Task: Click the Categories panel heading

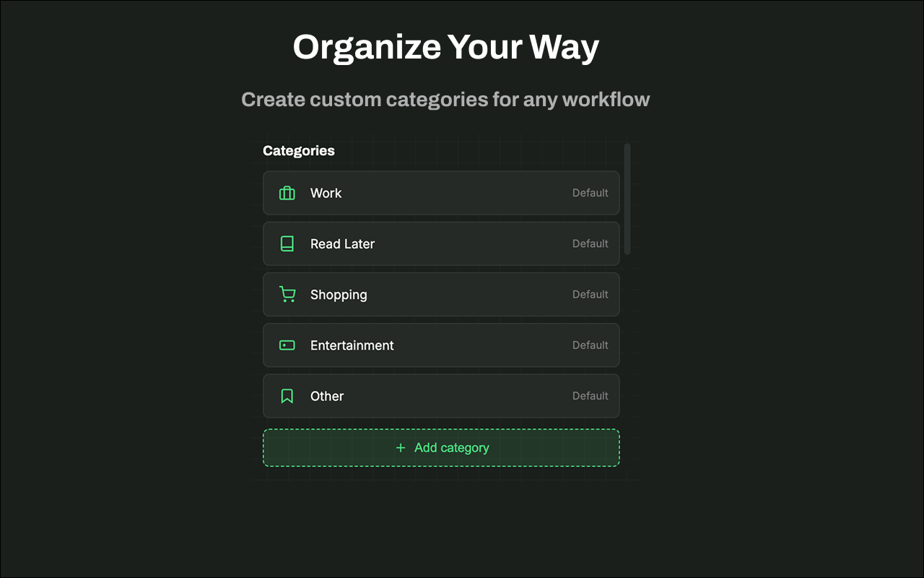Action: [298, 150]
